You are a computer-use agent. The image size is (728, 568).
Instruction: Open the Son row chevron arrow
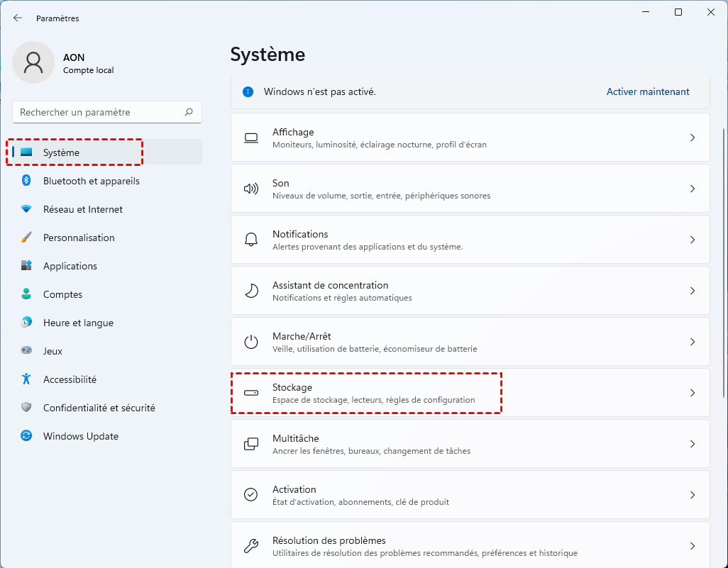point(693,189)
